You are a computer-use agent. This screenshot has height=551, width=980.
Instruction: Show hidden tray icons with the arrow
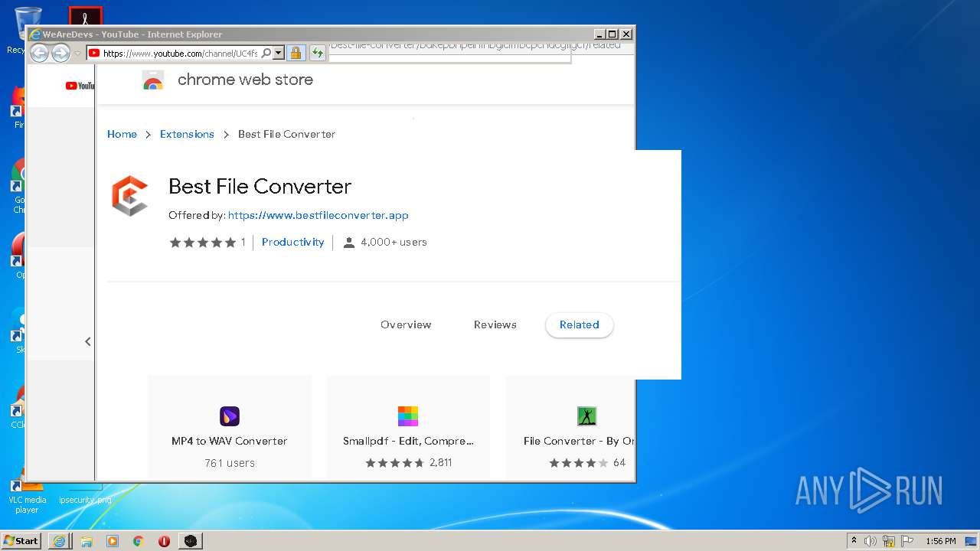(x=854, y=541)
